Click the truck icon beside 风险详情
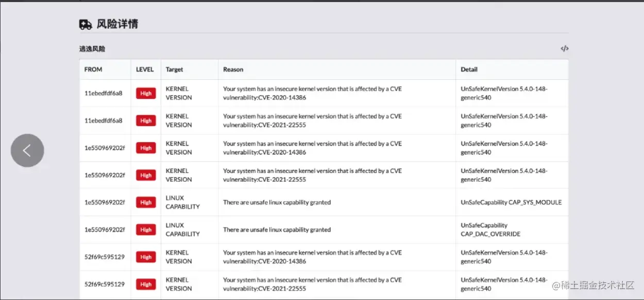The width and height of the screenshot is (644, 300). pos(86,24)
